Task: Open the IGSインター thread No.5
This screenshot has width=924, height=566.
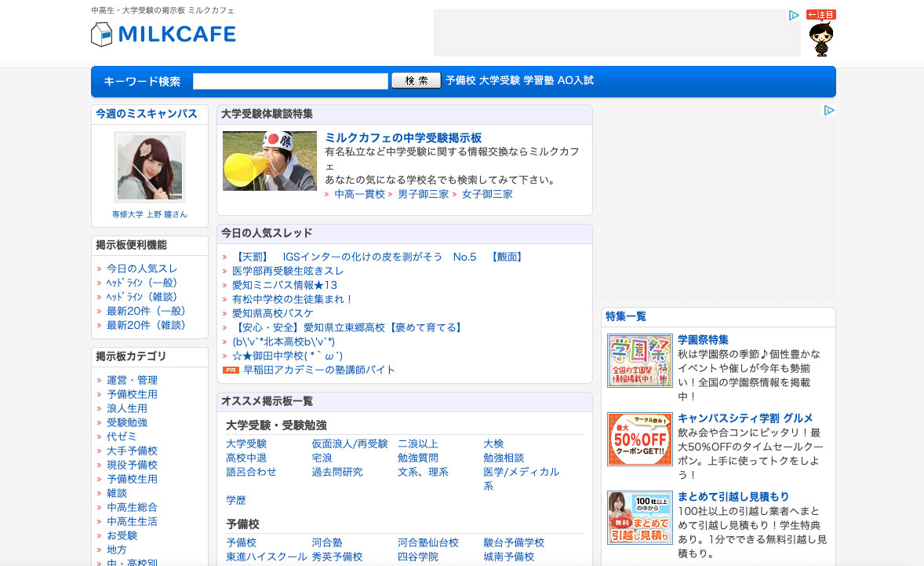Action: (x=378, y=257)
